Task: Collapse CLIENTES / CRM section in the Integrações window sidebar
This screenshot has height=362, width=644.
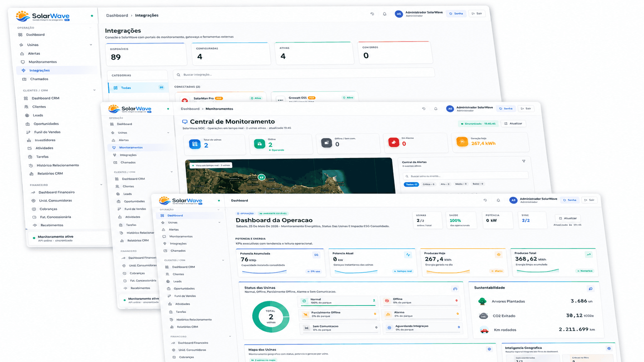Action: coord(94,90)
